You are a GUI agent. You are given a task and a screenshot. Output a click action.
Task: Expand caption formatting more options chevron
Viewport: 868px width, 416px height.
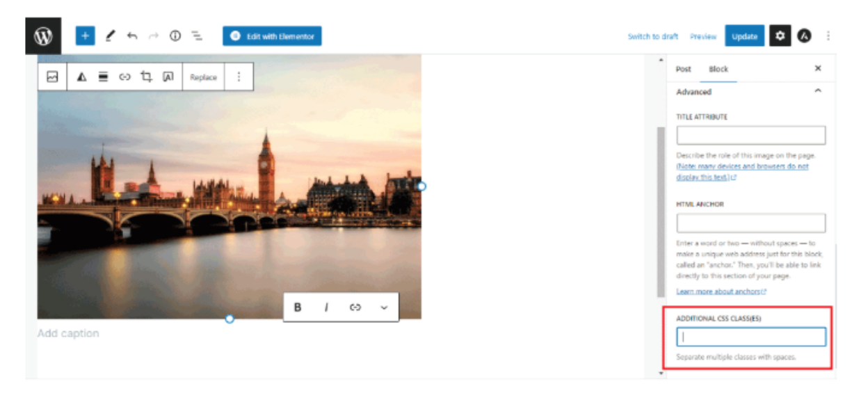point(384,307)
